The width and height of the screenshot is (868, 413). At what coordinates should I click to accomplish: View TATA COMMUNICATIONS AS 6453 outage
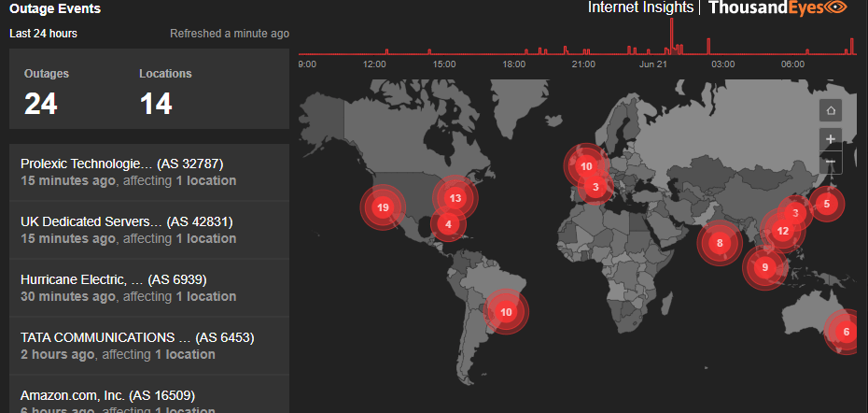149,346
